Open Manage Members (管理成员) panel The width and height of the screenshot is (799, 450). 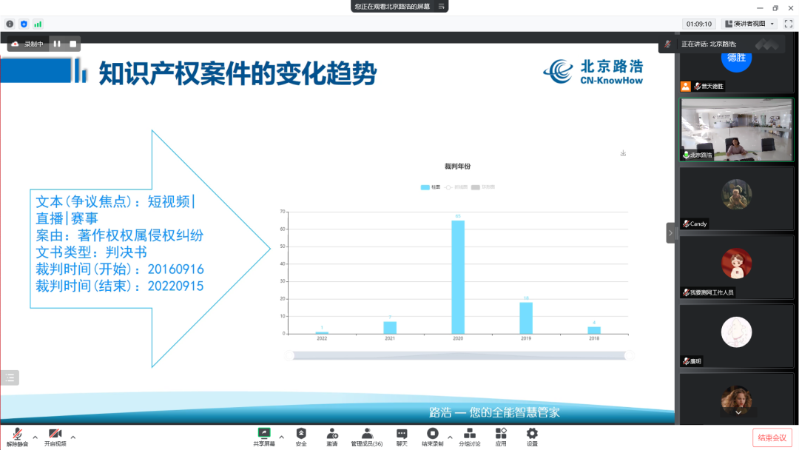click(x=366, y=433)
